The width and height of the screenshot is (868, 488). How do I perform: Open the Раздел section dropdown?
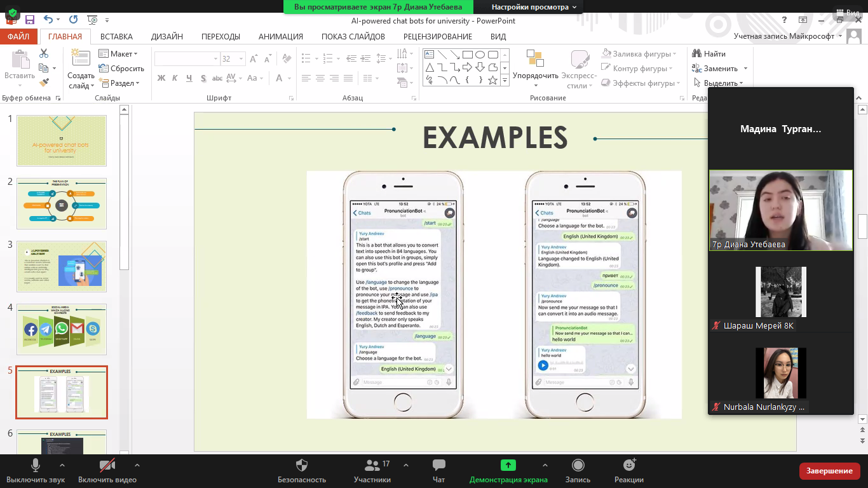[x=119, y=83]
